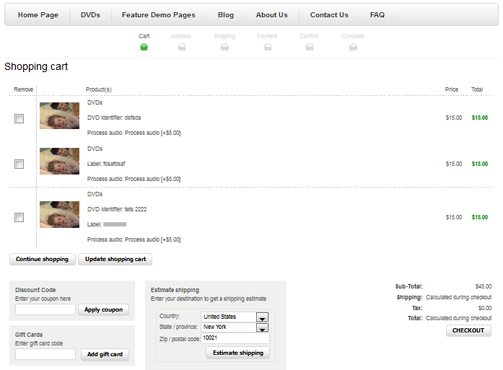This screenshot has width=503, height=370.
Task: Click the Shopping cart page heading
Action: click(x=36, y=67)
